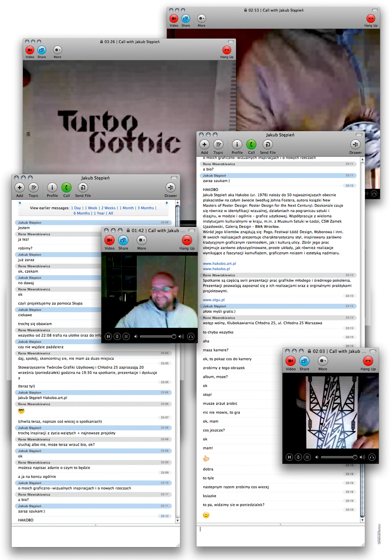Click the headphones icon in the 02:03 call
The height and width of the screenshot is (560, 392).
tap(372, 457)
